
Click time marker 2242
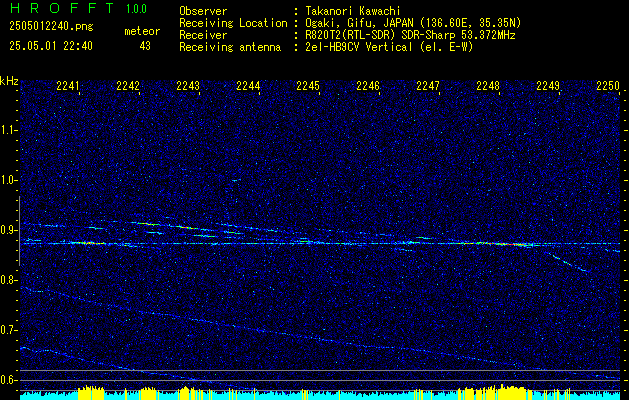tap(128, 86)
